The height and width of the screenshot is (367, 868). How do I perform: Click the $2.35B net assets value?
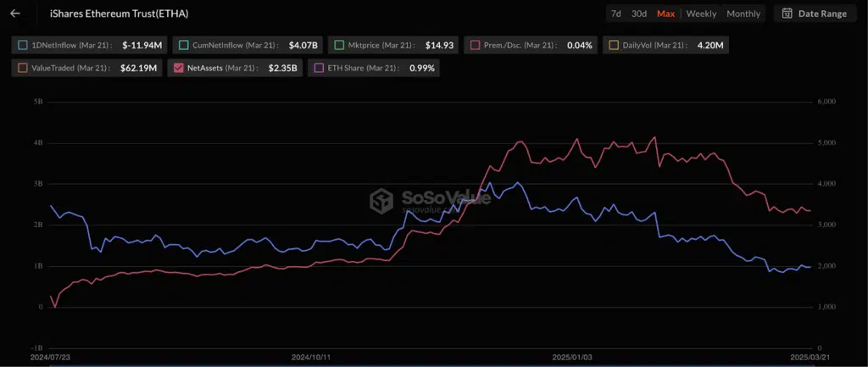(283, 68)
